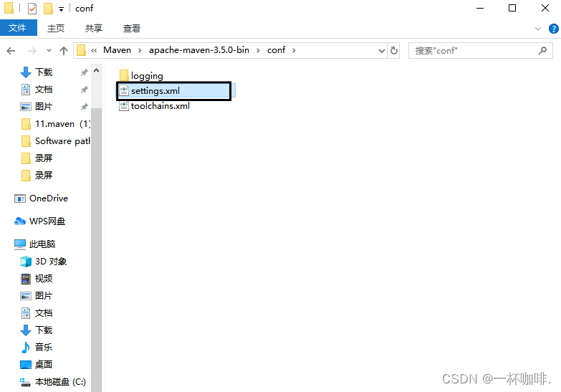Click the 搜索"conf" search box

(481, 50)
